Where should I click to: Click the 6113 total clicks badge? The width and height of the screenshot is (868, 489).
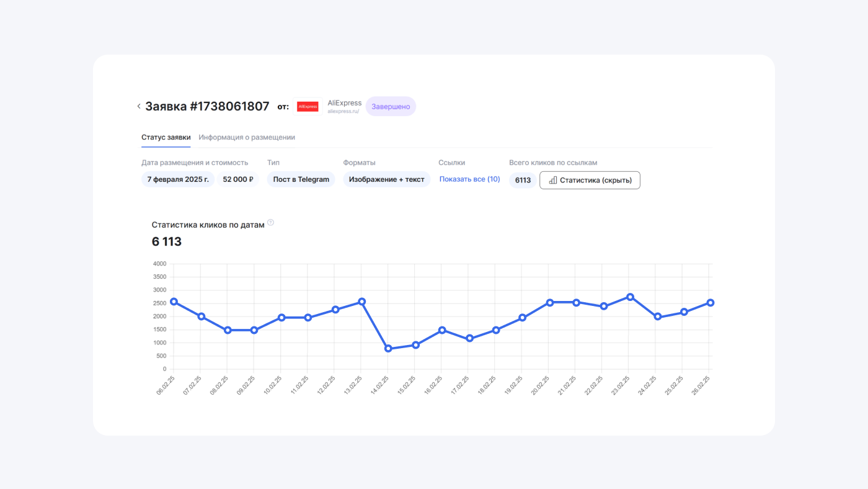pyautogui.click(x=523, y=180)
